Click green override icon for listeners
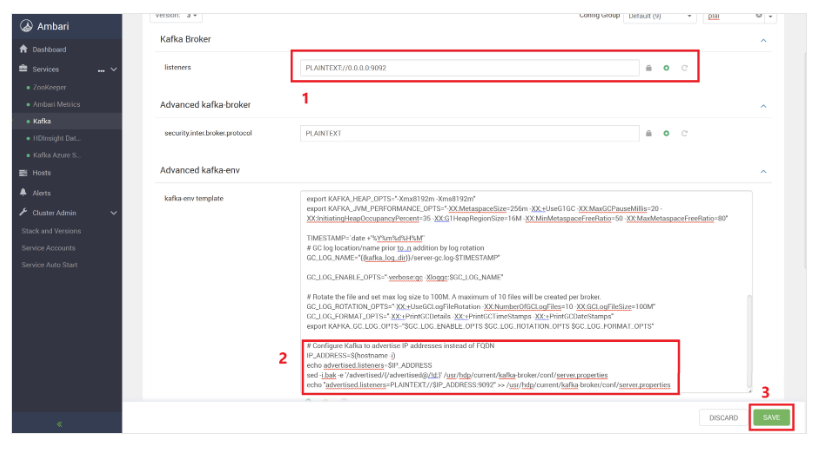Image resolution: width=822 pixels, height=457 pixels. (x=666, y=68)
